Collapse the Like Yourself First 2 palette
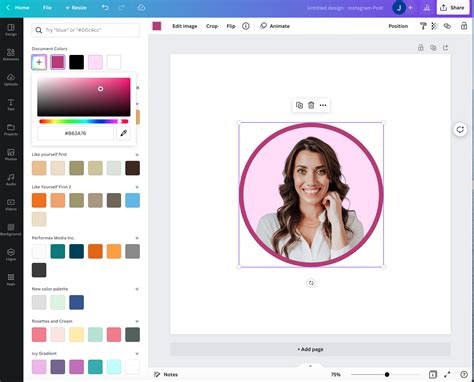Screen dimensions: 474x382 pyautogui.click(x=137, y=187)
